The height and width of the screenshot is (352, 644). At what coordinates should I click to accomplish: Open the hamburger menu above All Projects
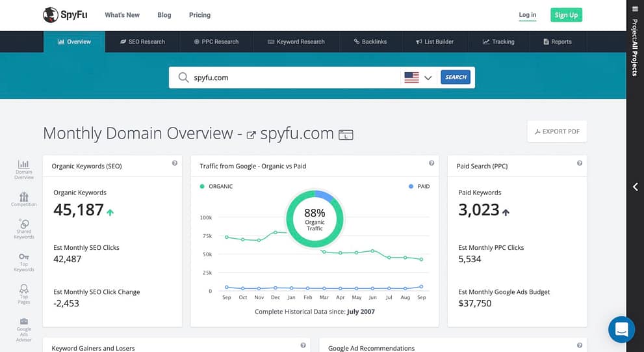click(x=636, y=9)
